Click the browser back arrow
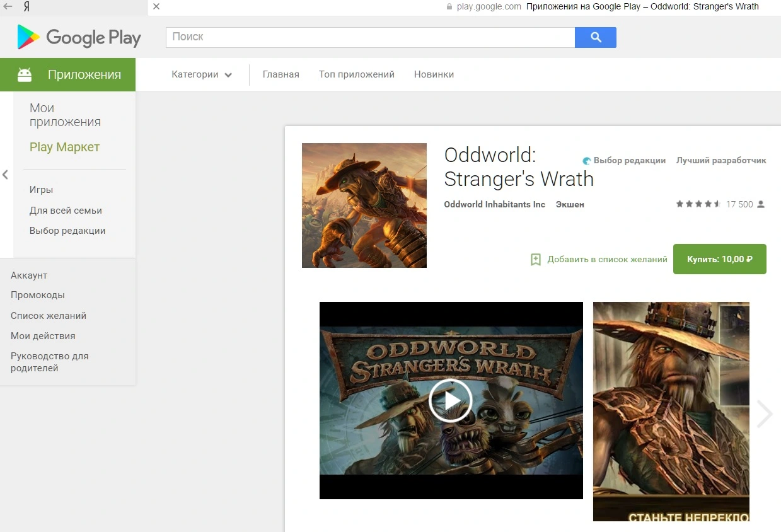The height and width of the screenshot is (532, 781). click(8, 6)
